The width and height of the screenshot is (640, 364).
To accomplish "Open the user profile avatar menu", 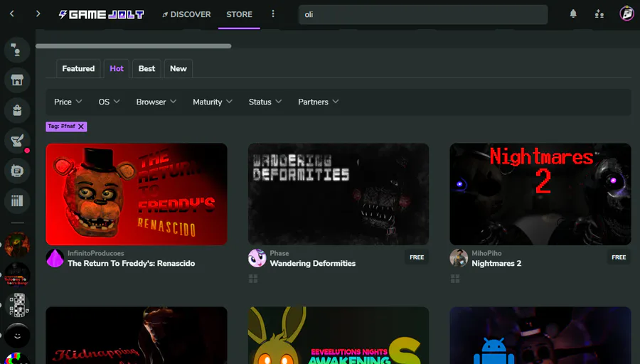I will click(x=626, y=14).
